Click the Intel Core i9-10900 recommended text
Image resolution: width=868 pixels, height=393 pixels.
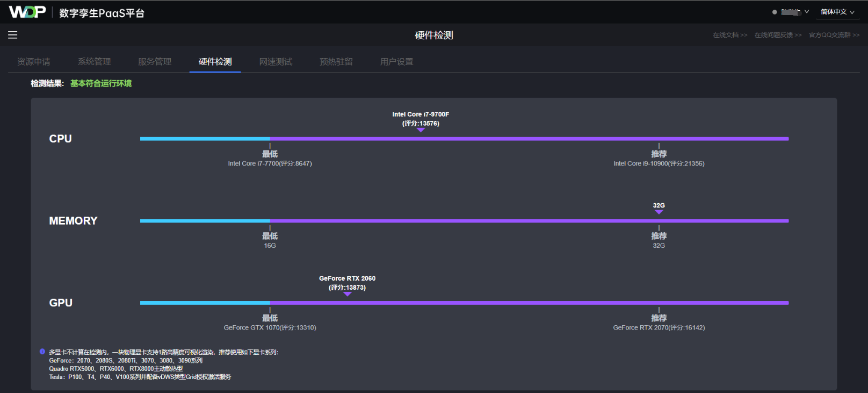click(x=659, y=163)
